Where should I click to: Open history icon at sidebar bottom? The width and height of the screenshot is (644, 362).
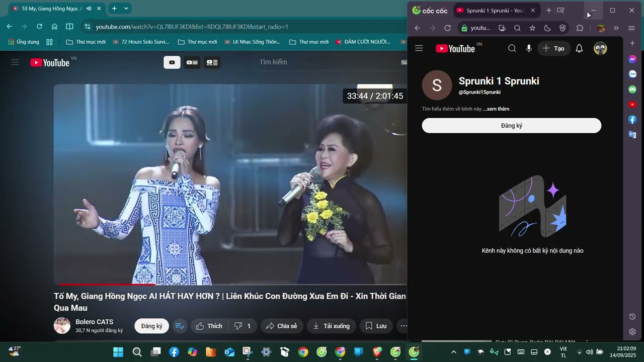(x=632, y=316)
